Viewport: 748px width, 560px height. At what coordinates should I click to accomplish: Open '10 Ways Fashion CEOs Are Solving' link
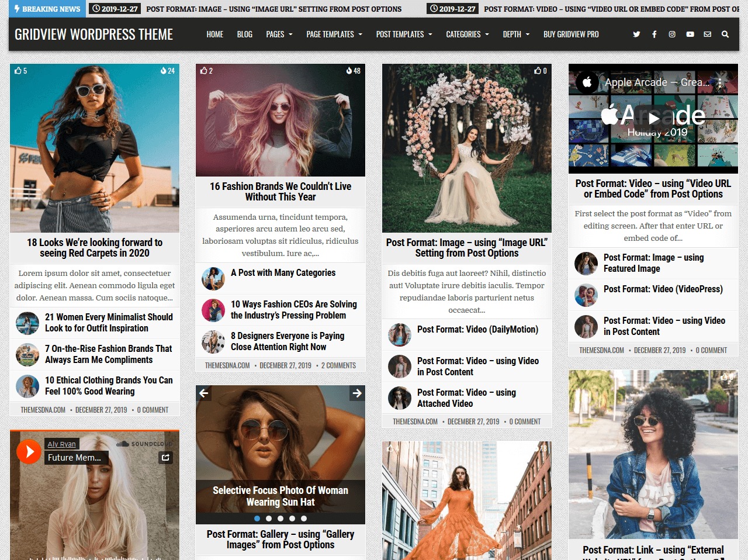click(293, 310)
